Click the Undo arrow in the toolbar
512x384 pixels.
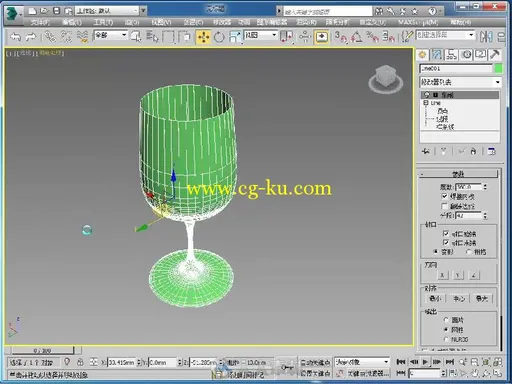click(15, 37)
